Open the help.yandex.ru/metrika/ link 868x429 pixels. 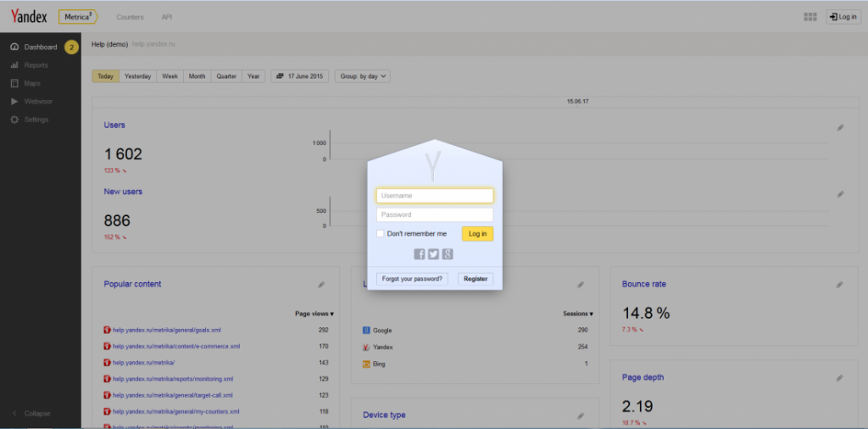143,363
